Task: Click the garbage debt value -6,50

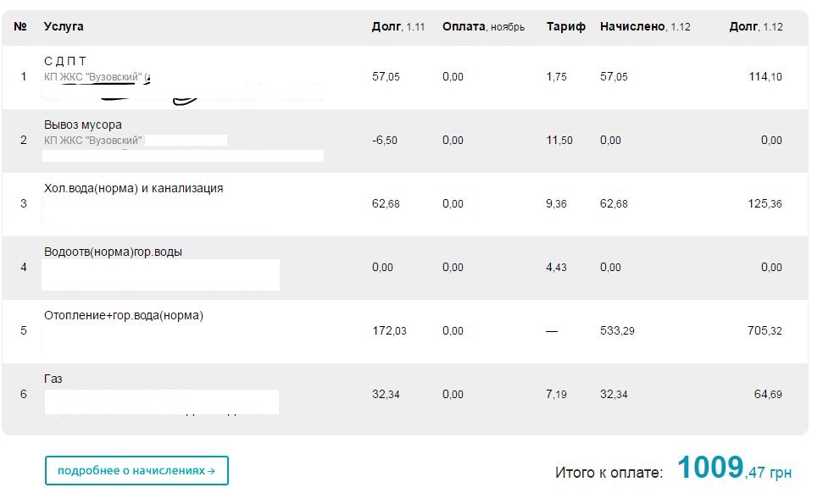Action: (x=384, y=141)
